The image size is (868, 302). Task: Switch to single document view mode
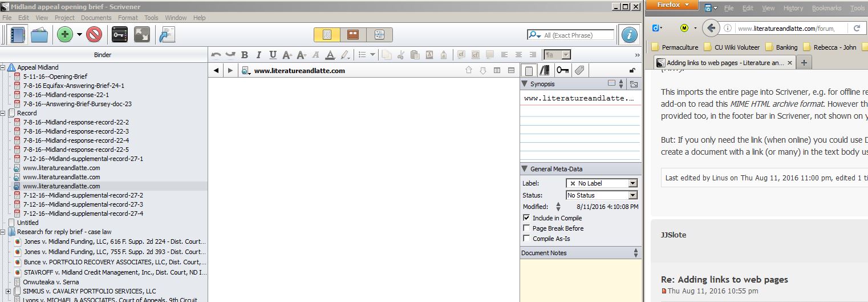pos(327,35)
